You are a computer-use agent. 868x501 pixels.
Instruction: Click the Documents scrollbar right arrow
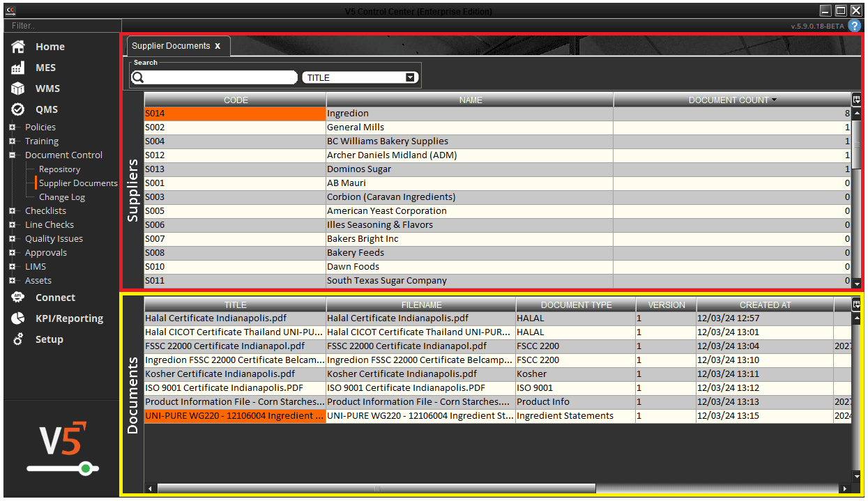tap(846, 488)
